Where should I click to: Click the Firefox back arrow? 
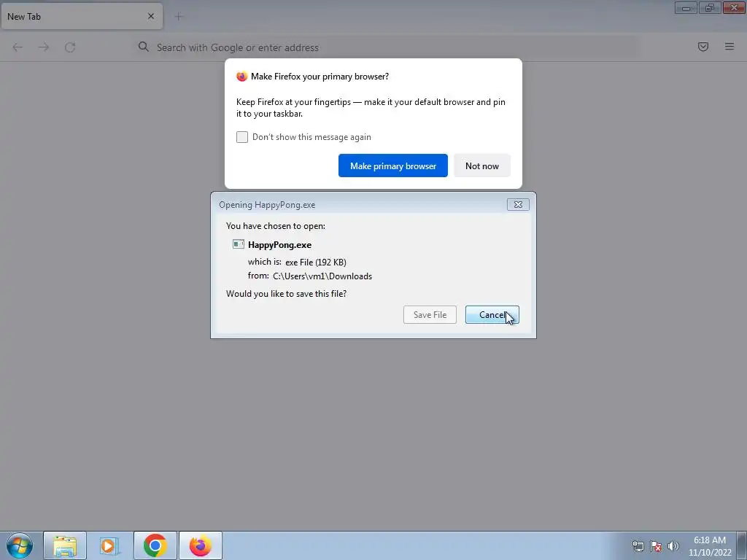click(x=18, y=47)
